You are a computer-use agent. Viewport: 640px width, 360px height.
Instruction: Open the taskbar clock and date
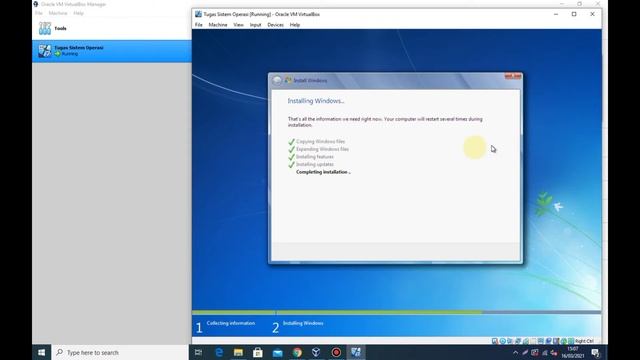572,352
